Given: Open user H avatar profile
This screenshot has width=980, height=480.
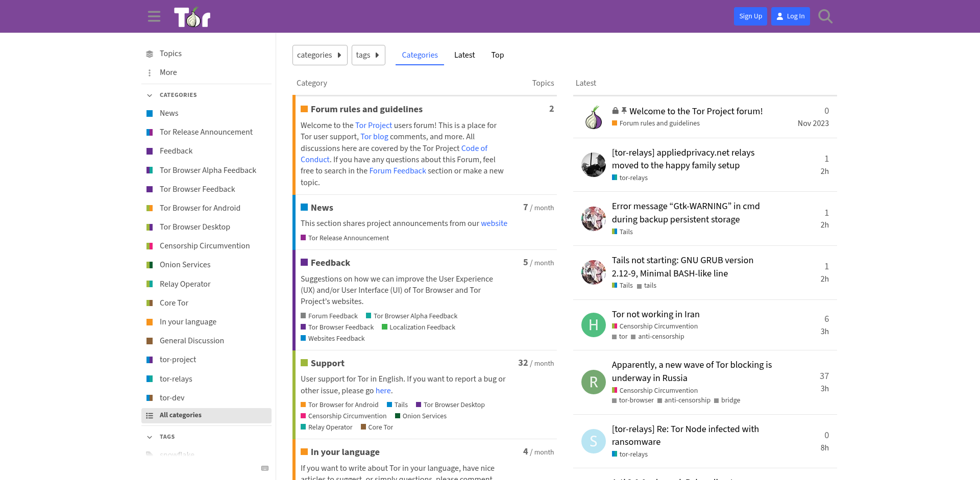Looking at the screenshot, I should pos(593,325).
